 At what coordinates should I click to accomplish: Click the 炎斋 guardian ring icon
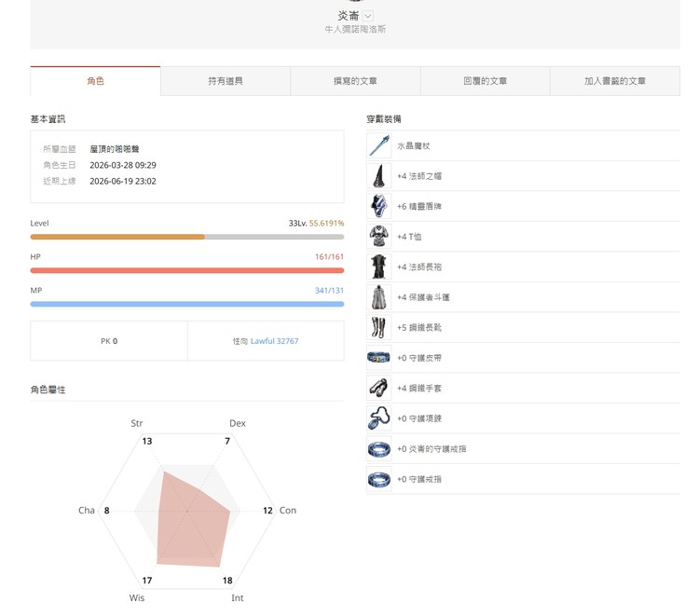(x=379, y=449)
